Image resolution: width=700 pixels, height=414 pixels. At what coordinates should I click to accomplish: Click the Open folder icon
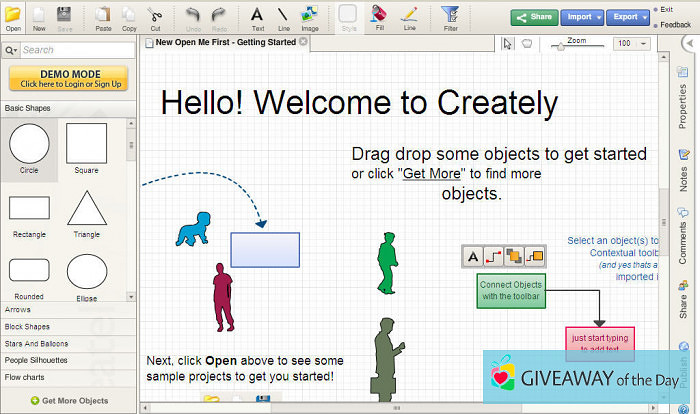click(13, 16)
